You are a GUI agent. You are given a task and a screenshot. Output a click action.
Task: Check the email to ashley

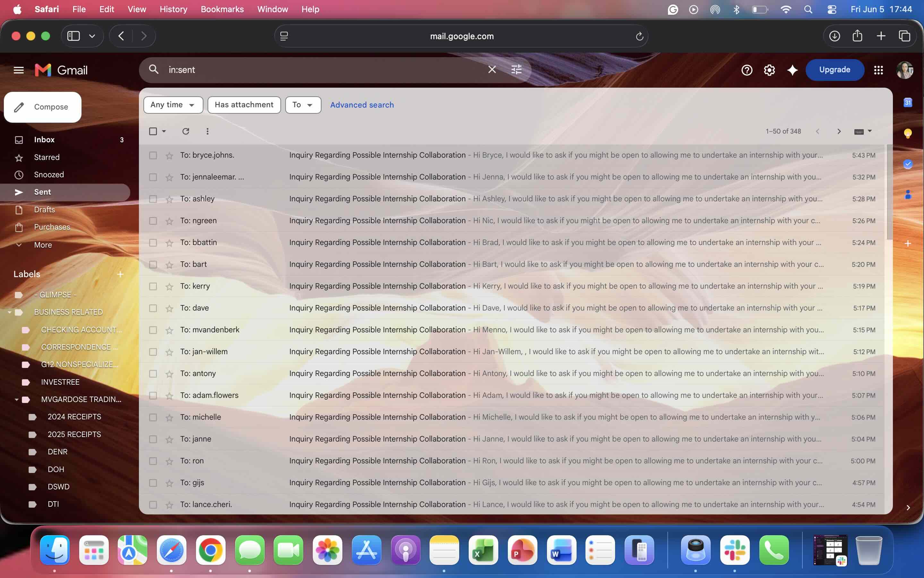153,199
